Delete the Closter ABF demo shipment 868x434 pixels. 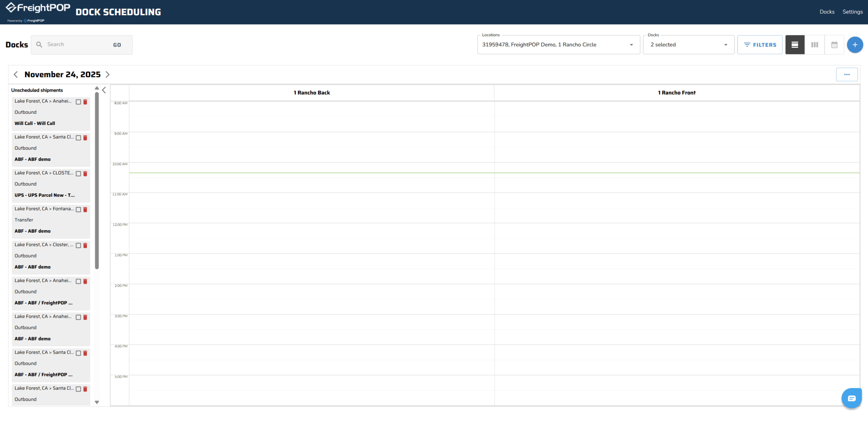click(85, 246)
